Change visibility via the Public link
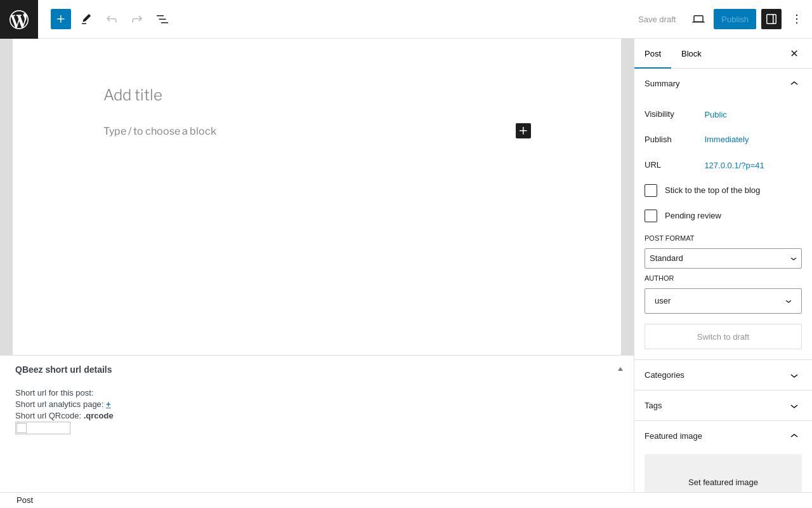Image resolution: width=812 pixels, height=508 pixels. (716, 115)
